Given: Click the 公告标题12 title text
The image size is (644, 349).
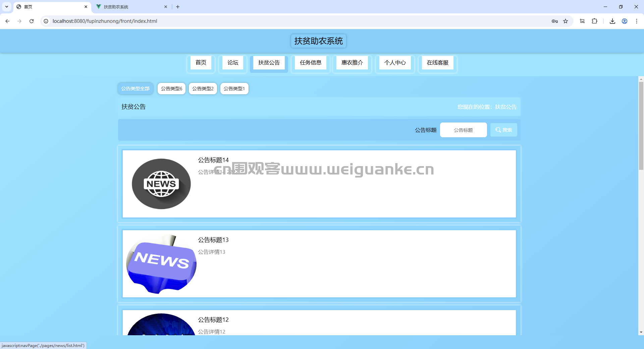Looking at the screenshot, I should (x=213, y=320).
